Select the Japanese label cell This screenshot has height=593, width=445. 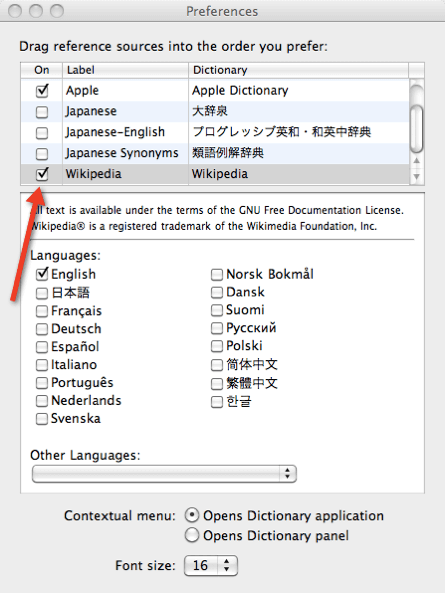[125, 112]
